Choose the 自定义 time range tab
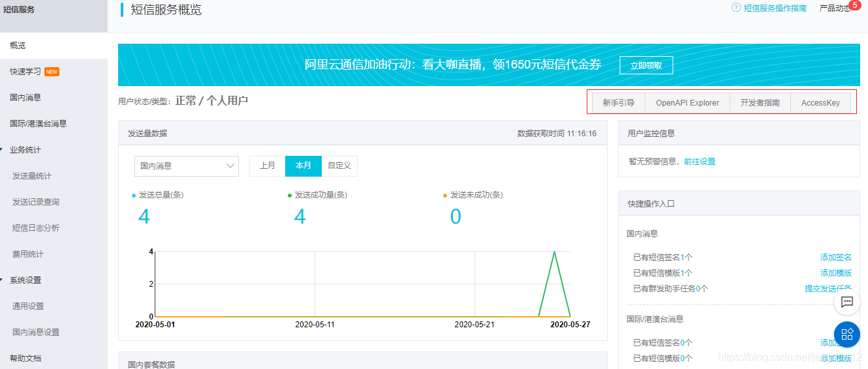The width and height of the screenshot is (868, 369). pyautogui.click(x=339, y=166)
